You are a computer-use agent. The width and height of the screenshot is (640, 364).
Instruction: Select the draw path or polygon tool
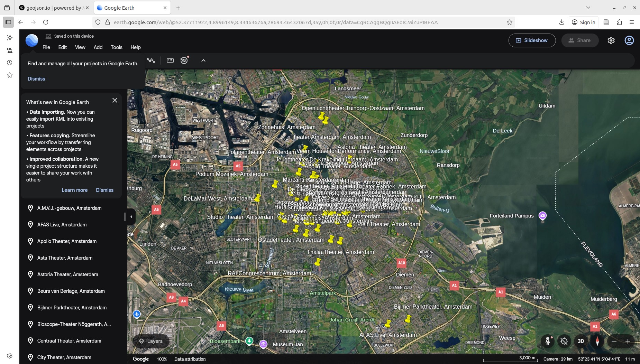pos(151,60)
